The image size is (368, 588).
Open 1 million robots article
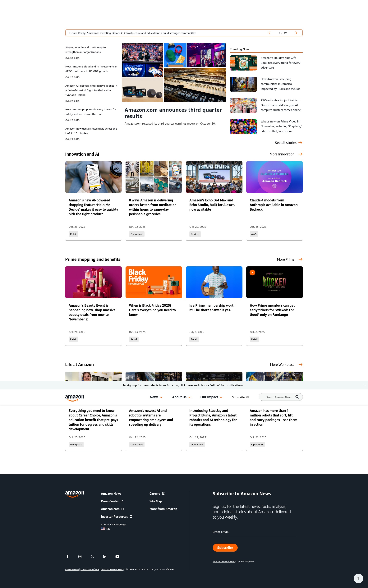273,417
